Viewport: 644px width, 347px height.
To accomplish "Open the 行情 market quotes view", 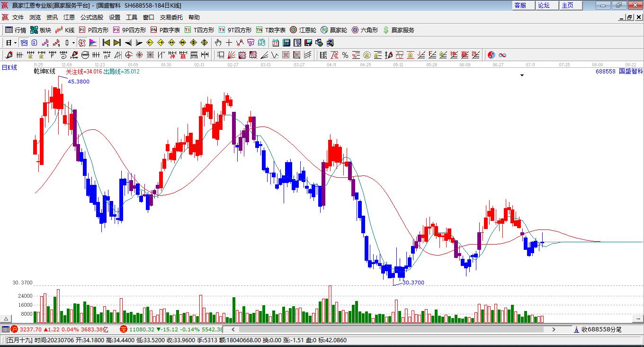I will (x=16, y=30).
